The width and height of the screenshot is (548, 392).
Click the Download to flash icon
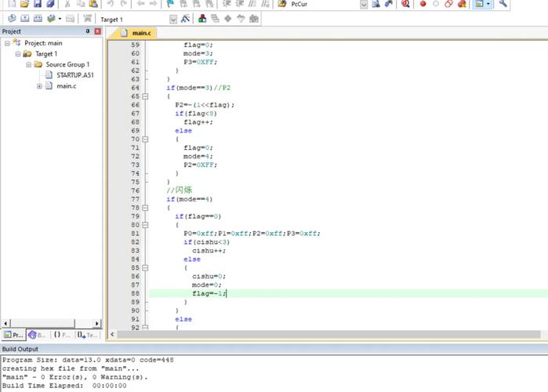coord(87,18)
